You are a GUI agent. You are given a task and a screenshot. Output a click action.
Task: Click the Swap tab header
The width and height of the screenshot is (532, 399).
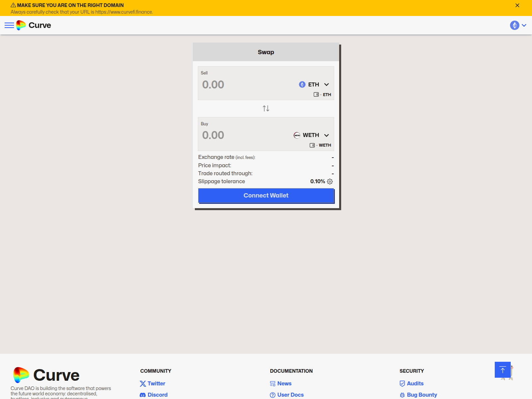tap(266, 52)
